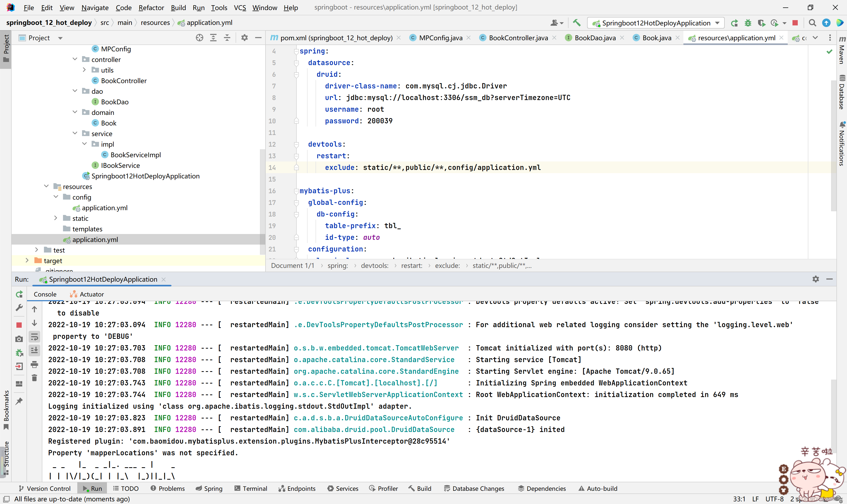Open run configuration wrench icon
Screen dimensions: 847x504
[x=19, y=308]
